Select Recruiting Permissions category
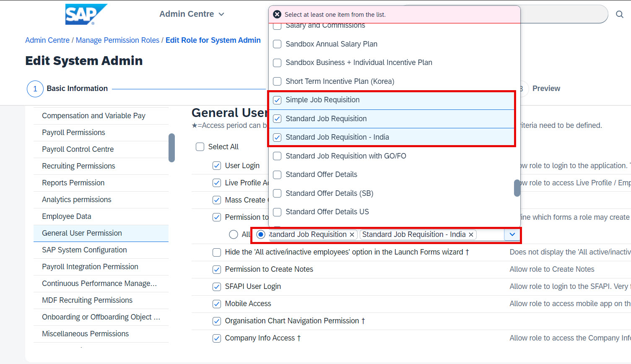Image resolution: width=631 pixels, height=364 pixels. [x=101, y=166]
